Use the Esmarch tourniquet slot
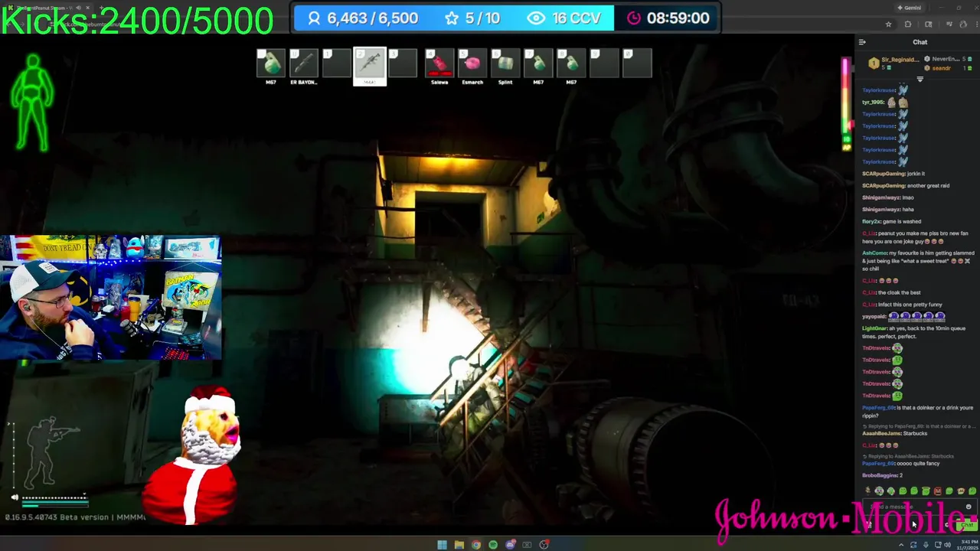The image size is (980, 551). point(472,64)
